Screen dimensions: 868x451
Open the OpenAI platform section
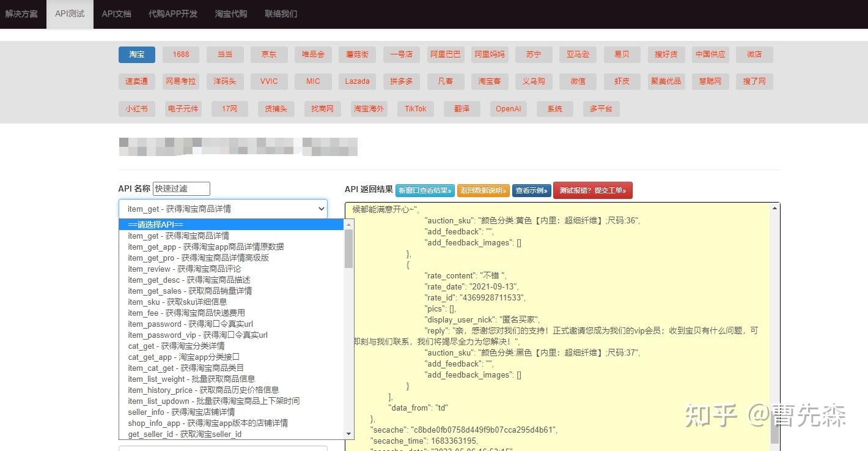[508, 108]
